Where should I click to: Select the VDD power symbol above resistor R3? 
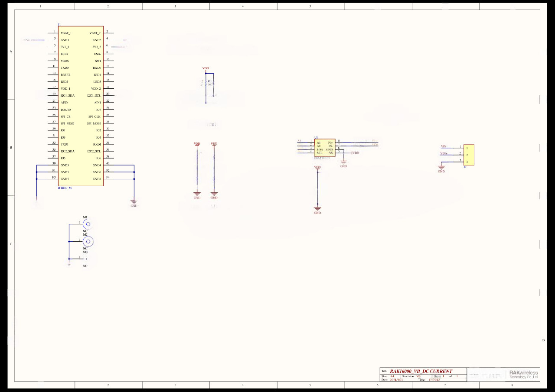coord(206,69)
